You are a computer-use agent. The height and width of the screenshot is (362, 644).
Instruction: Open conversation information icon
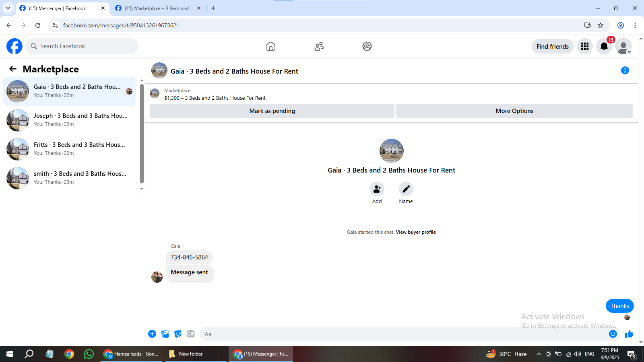pos(625,71)
